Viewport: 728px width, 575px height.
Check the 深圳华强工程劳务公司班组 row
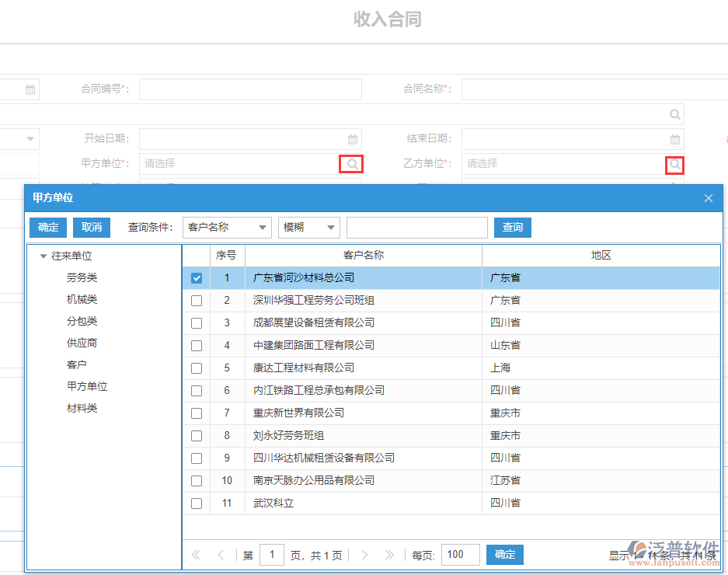tap(197, 300)
